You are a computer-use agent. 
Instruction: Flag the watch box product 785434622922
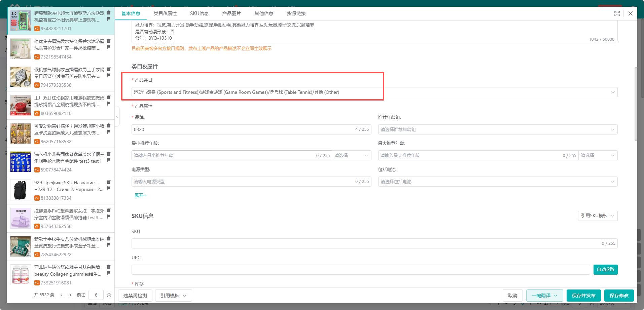tap(109, 245)
